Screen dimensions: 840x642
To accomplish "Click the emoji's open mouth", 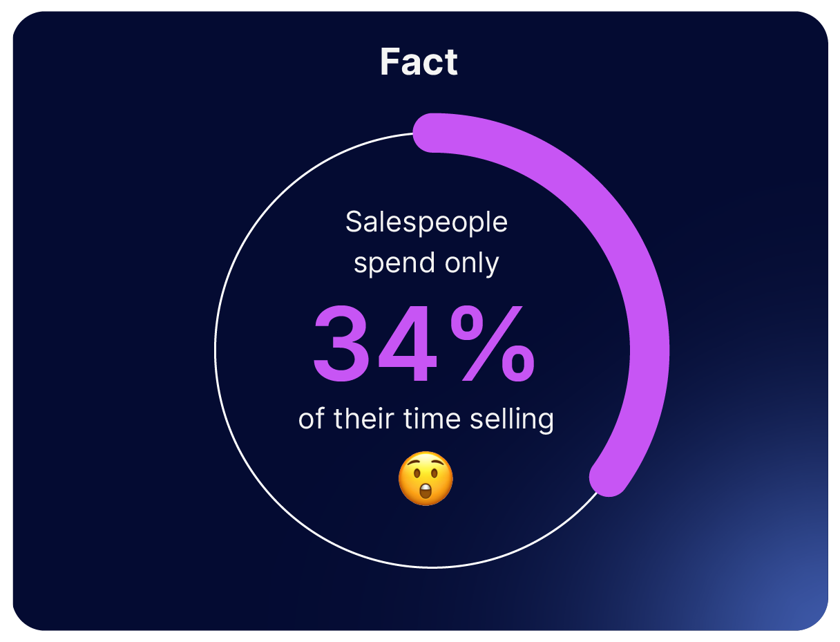I will click(x=426, y=492).
